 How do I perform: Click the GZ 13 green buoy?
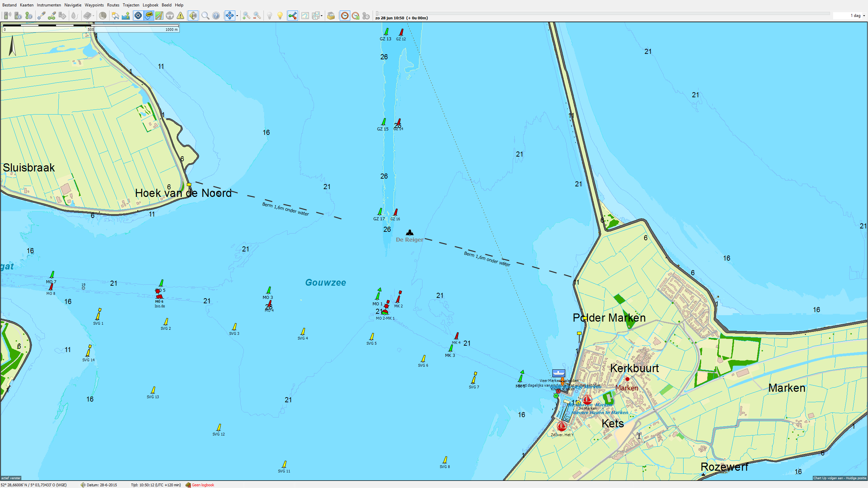coord(386,32)
